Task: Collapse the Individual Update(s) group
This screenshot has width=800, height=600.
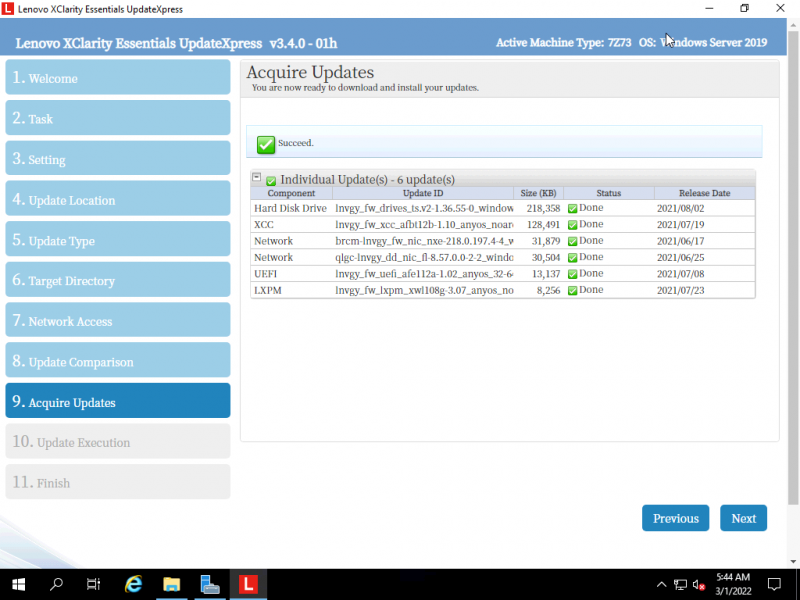Action: [257, 177]
